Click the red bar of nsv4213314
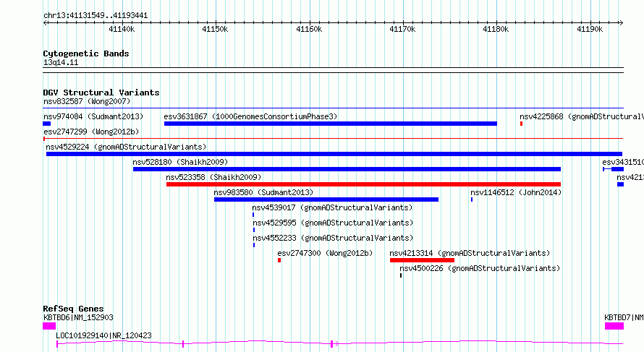 point(422,260)
